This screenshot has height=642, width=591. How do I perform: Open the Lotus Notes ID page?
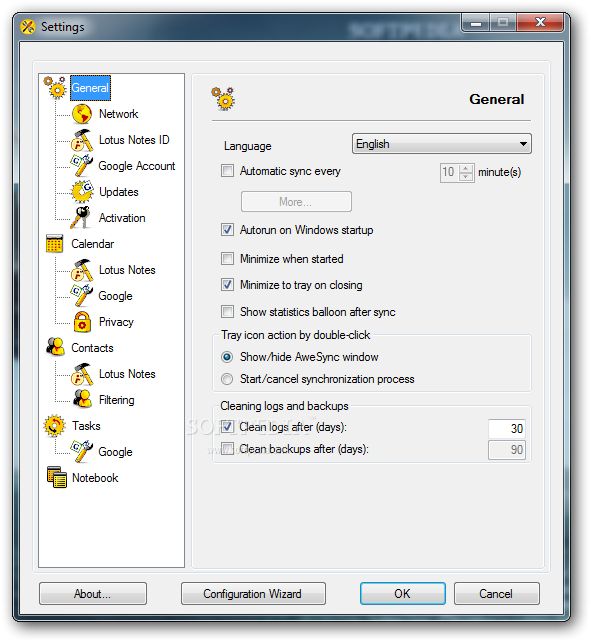pyautogui.click(x=134, y=140)
